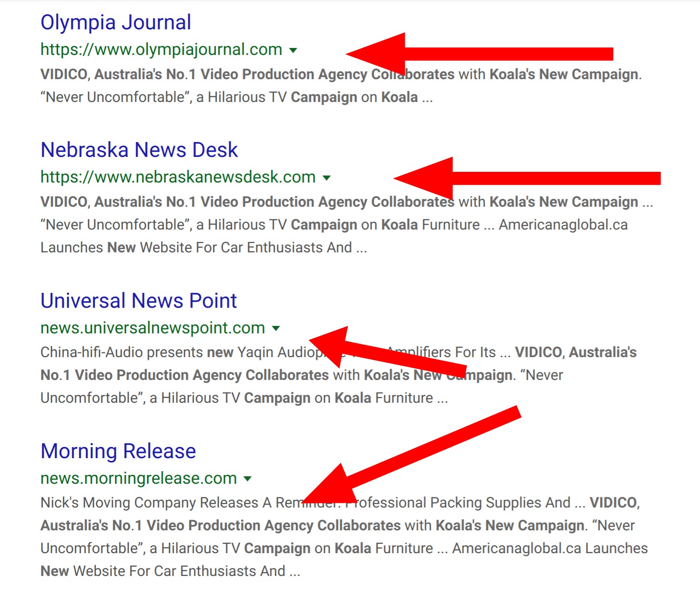This screenshot has width=700, height=589.
Task: Click the https://www.nebraskanewsdesk.com URL
Action: point(178,177)
